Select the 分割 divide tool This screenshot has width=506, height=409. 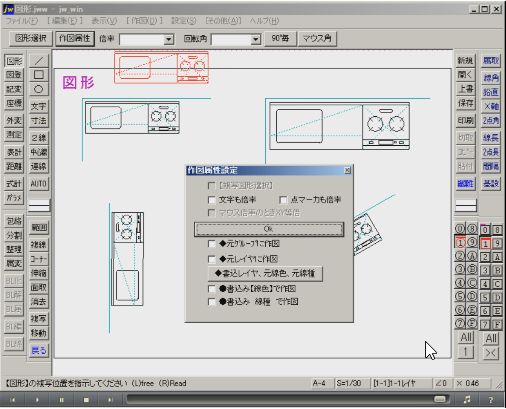point(14,235)
